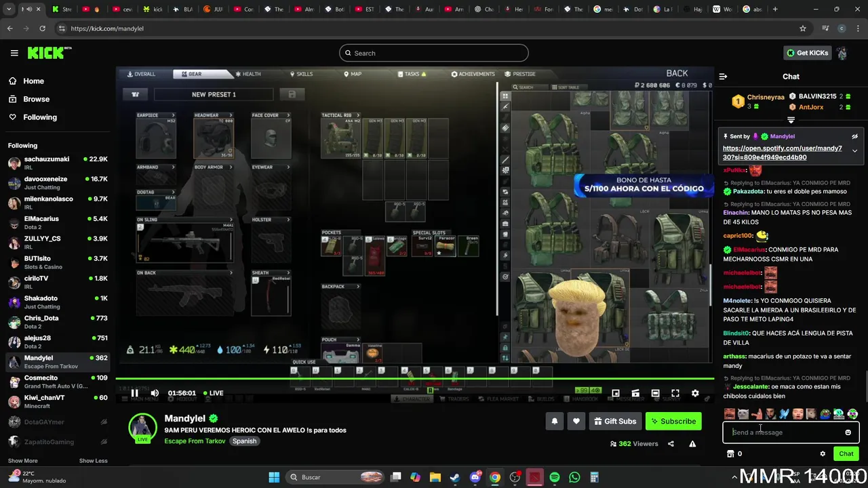
Task: Pause the live stream
Action: pyautogui.click(x=135, y=393)
